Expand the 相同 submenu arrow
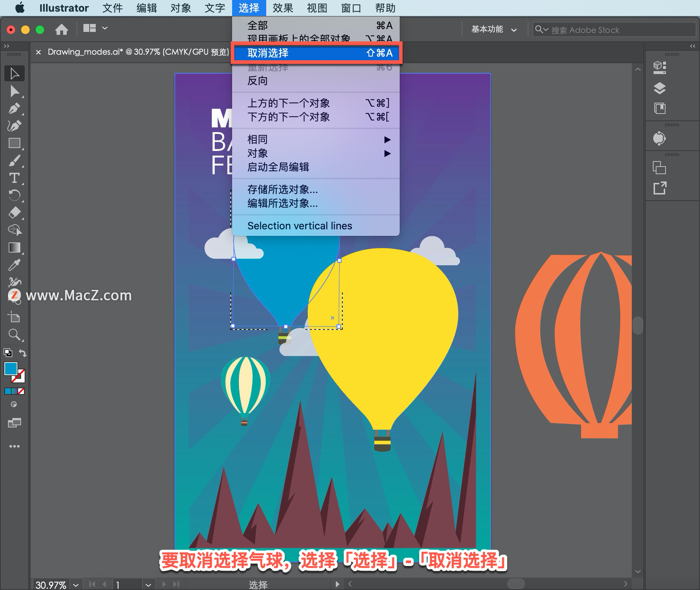Screen dimensions: 700x590 387,140
